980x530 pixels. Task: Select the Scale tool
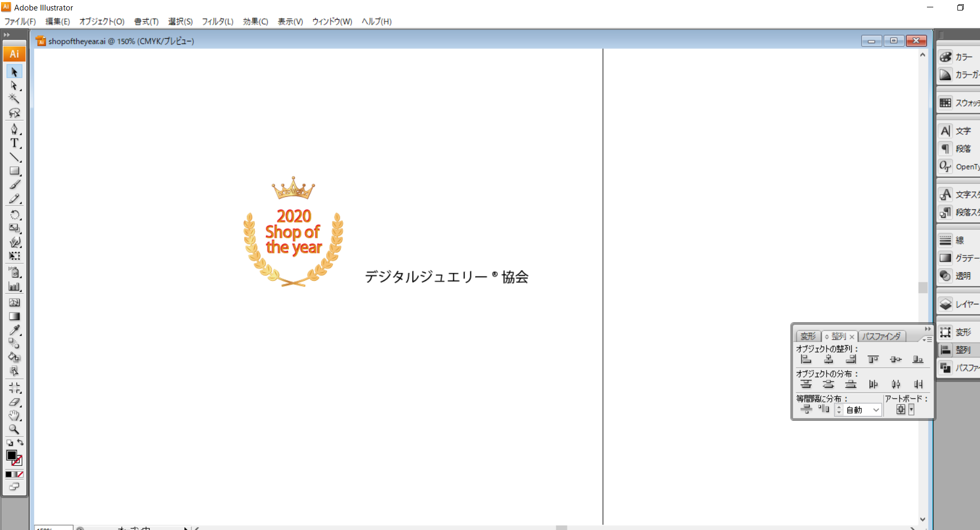[14, 228]
